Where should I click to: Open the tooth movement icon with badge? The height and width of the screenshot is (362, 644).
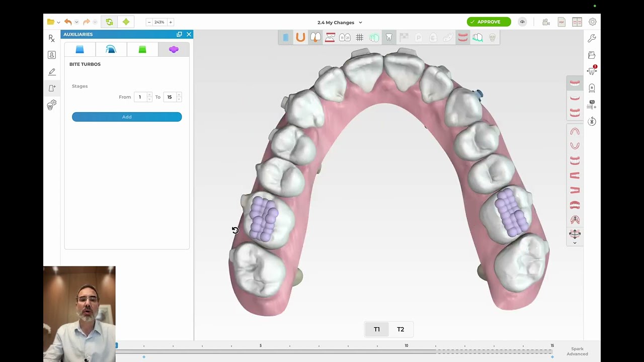pos(592,71)
